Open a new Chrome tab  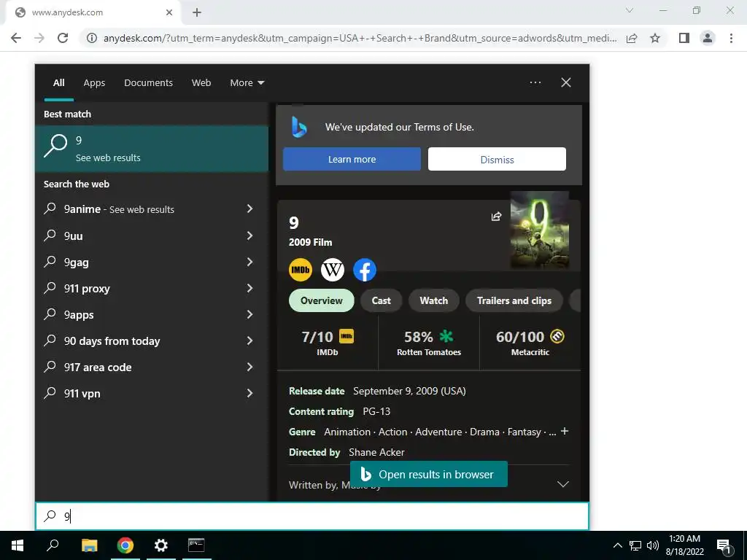(x=197, y=12)
